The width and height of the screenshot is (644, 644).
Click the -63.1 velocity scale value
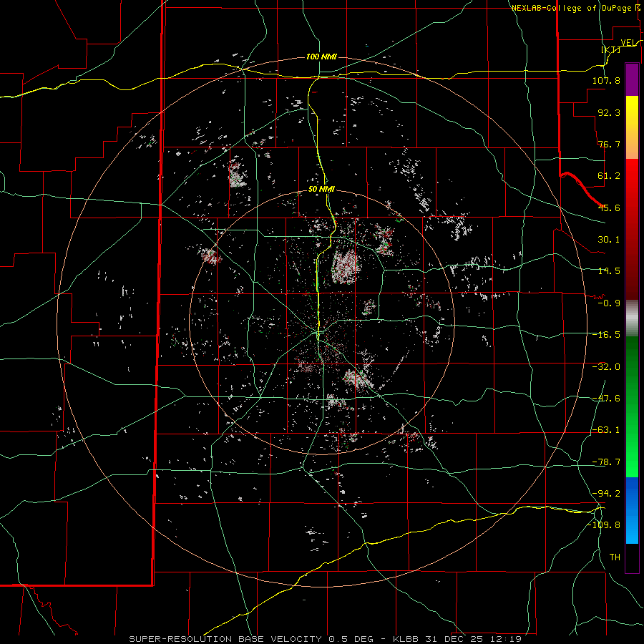(606, 430)
